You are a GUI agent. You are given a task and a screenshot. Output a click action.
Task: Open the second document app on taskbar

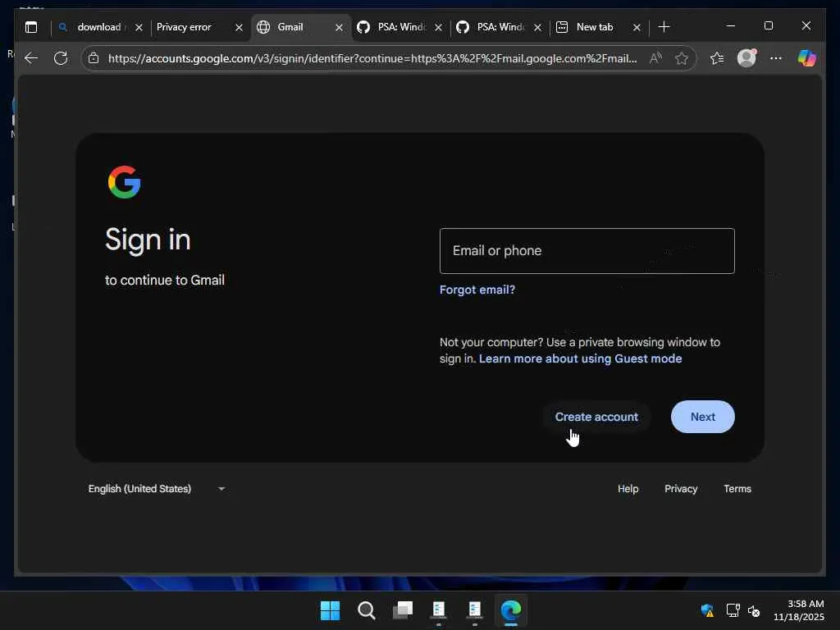pyautogui.click(x=475, y=610)
